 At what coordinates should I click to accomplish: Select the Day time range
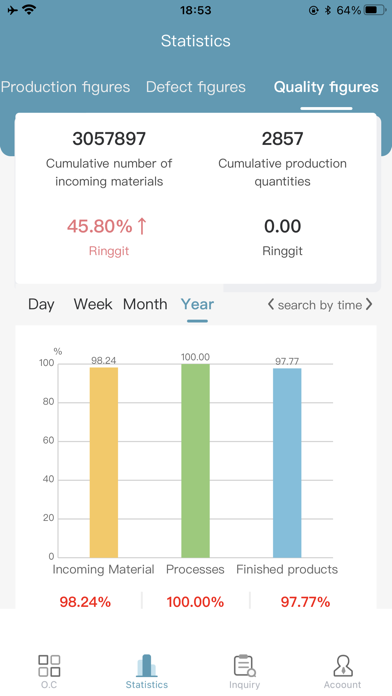(x=41, y=304)
